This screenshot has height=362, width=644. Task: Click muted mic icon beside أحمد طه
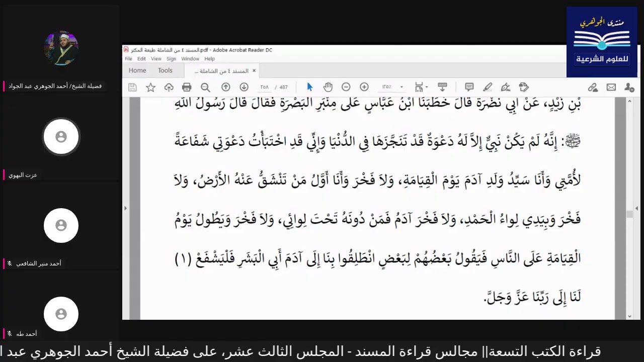pyautogui.click(x=9, y=334)
